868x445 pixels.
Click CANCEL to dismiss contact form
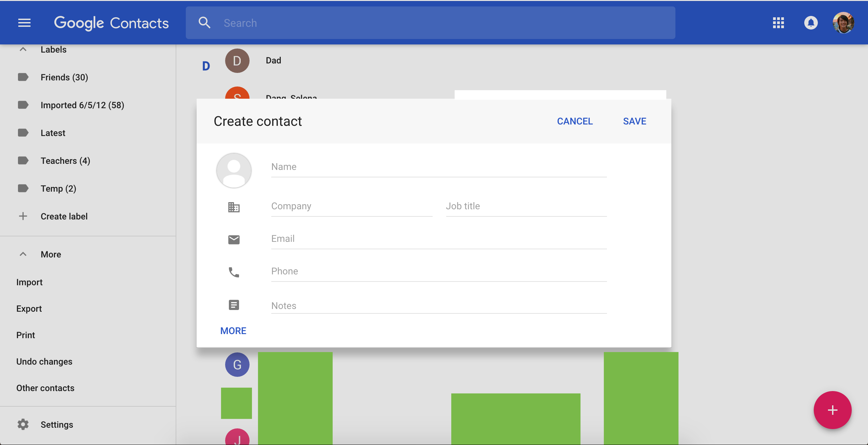(x=575, y=120)
